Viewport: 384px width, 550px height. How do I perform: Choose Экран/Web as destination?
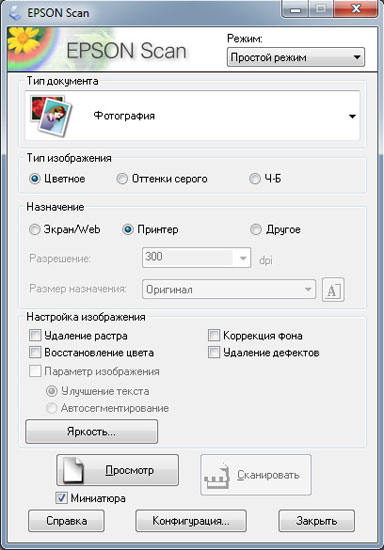pyautogui.click(x=35, y=229)
